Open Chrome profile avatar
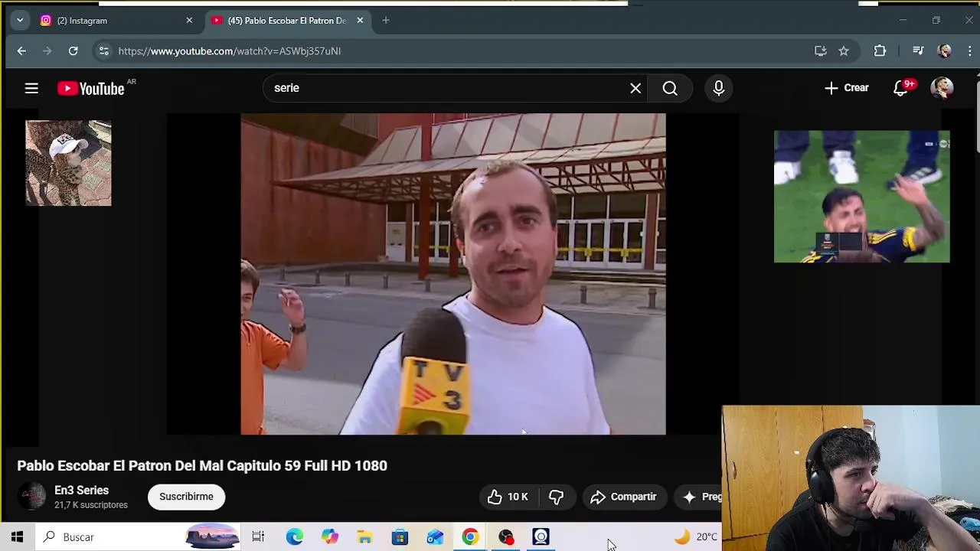The height and width of the screenshot is (551, 980). click(x=944, y=51)
